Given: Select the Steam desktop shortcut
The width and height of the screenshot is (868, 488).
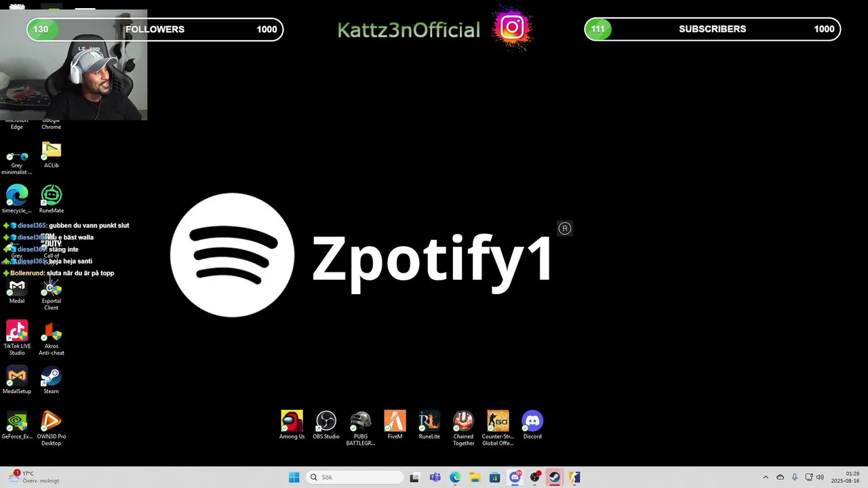Looking at the screenshot, I should click(52, 380).
